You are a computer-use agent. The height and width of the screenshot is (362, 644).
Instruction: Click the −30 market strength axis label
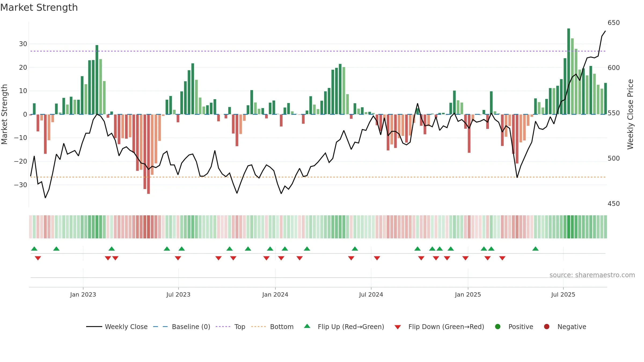(21, 185)
